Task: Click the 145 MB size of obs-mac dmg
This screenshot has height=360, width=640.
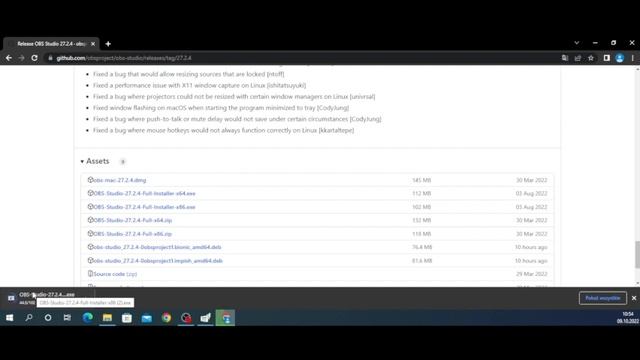Action: tap(422, 180)
